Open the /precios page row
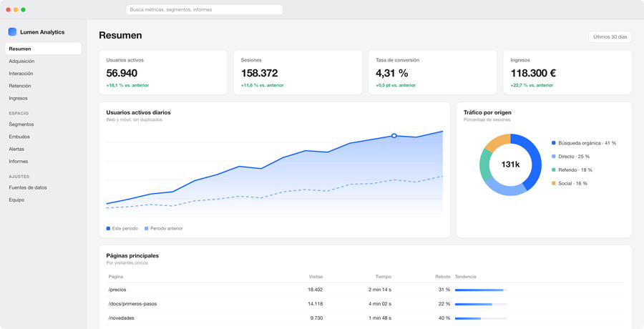The width and height of the screenshot is (644, 329). (365, 290)
